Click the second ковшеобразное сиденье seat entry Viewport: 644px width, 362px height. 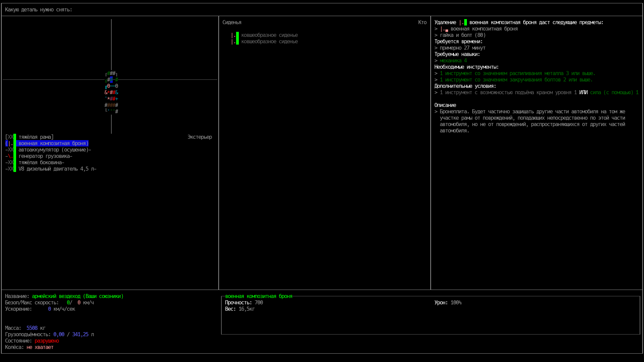(269, 42)
